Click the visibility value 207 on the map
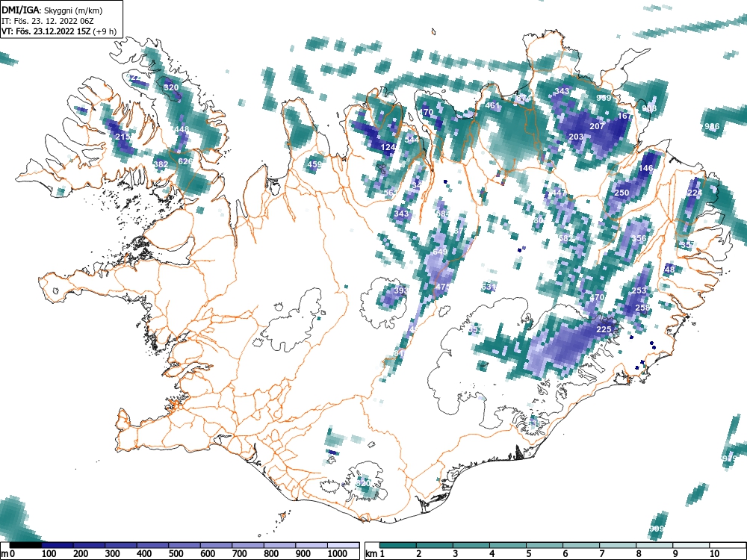The image size is (747, 560). (x=597, y=126)
